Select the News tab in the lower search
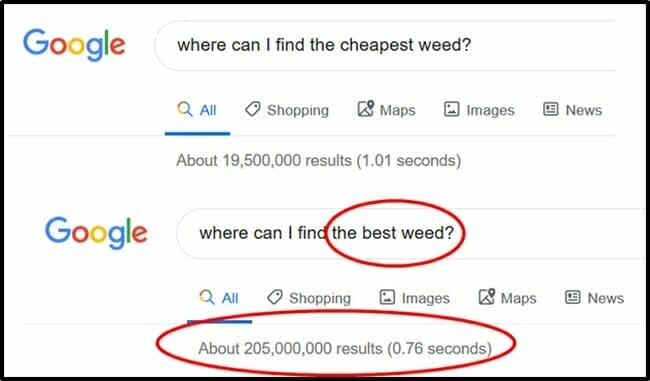This screenshot has width=650, height=381. point(594,298)
